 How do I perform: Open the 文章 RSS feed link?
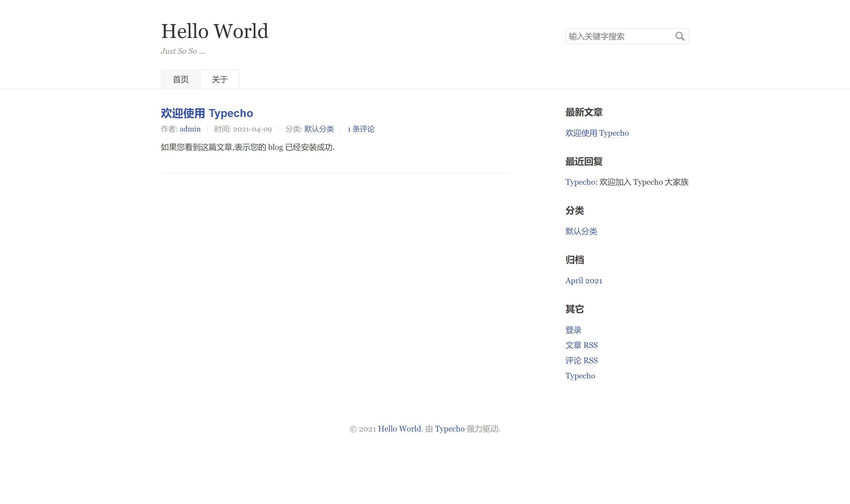581,345
